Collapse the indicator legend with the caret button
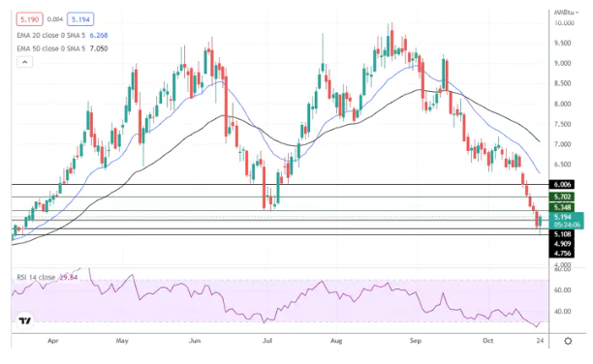The width and height of the screenshot is (593, 364). [24, 62]
